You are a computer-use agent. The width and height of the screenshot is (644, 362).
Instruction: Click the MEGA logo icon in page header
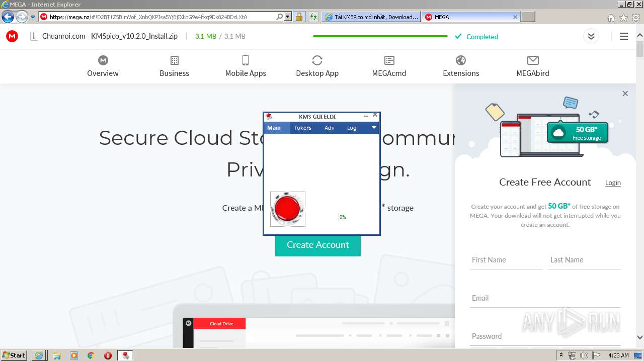pos(12,36)
